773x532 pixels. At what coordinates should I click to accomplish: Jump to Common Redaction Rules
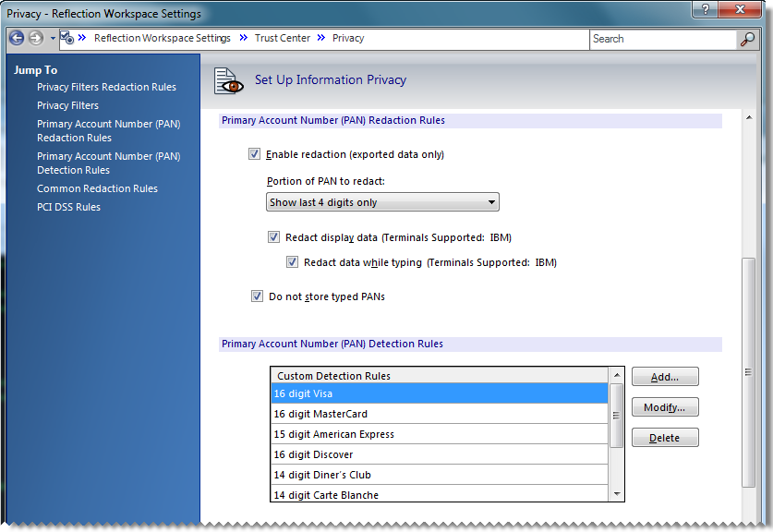tap(97, 188)
